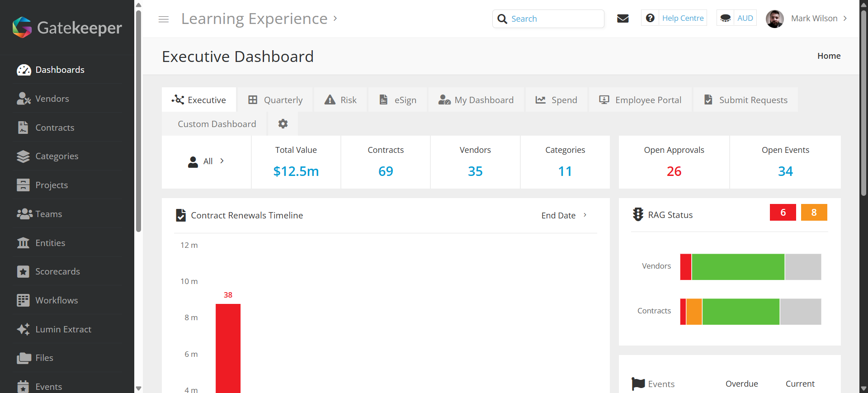This screenshot has height=393, width=868.
Task: Click the hamburger menu icon
Action: point(164,19)
